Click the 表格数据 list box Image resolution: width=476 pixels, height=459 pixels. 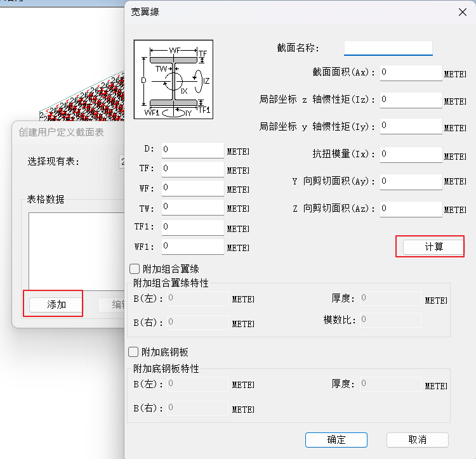(77, 251)
